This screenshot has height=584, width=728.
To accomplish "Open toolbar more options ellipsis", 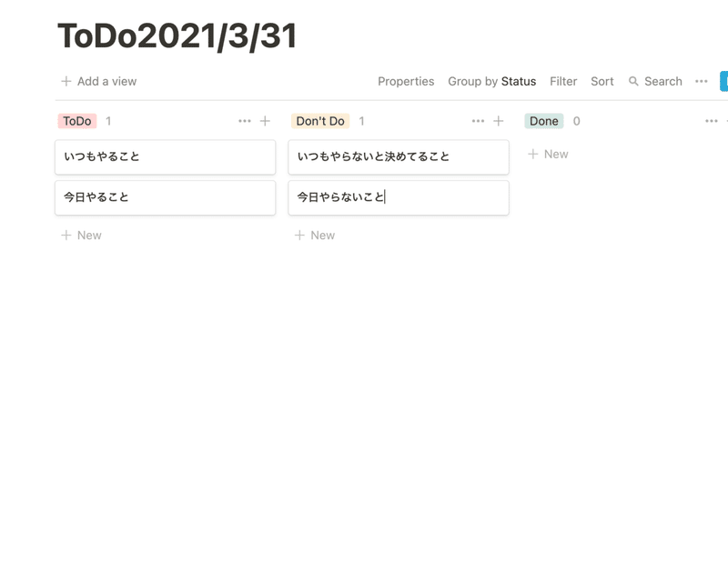I will pyautogui.click(x=701, y=81).
